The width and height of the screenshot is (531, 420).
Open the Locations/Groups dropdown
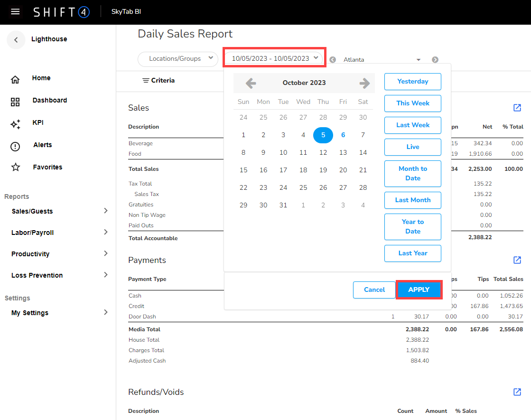178,59
